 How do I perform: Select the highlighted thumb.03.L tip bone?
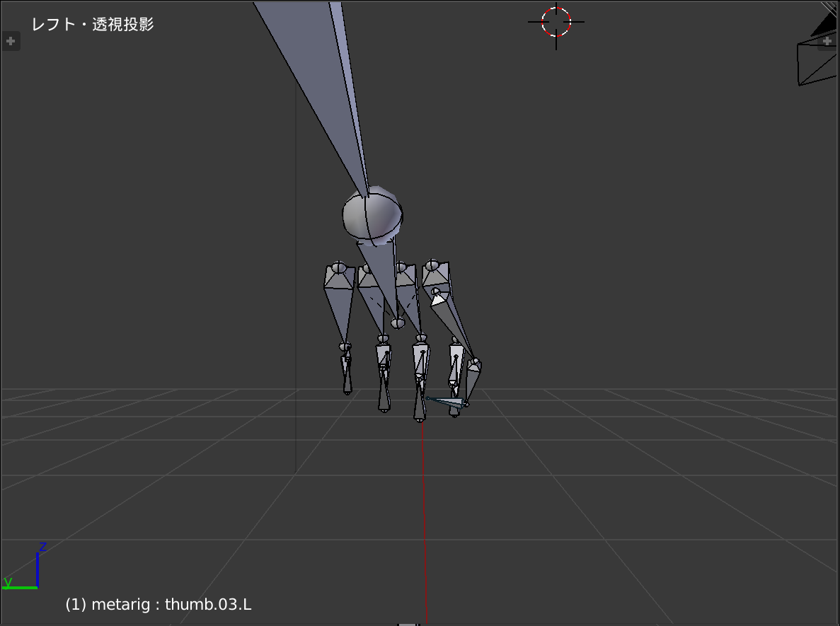tap(446, 402)
